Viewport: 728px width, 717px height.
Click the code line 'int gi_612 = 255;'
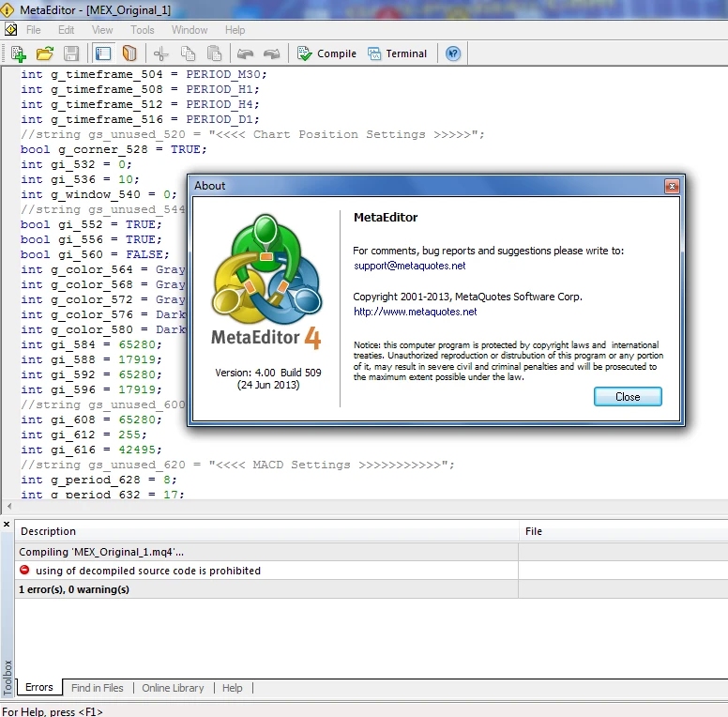pyautogui.click(x=83, y=435)
